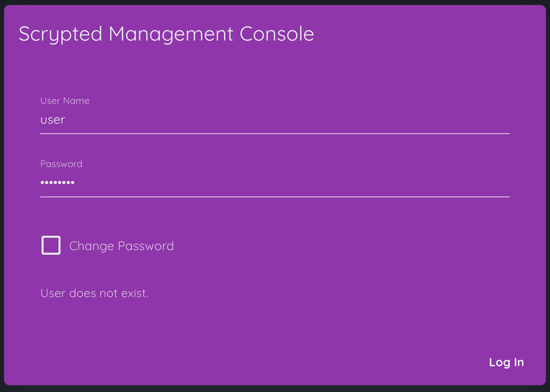Screen dimensions: 550x392
Task: Check the box next to Change Password
Action: (x=51, y=245)
